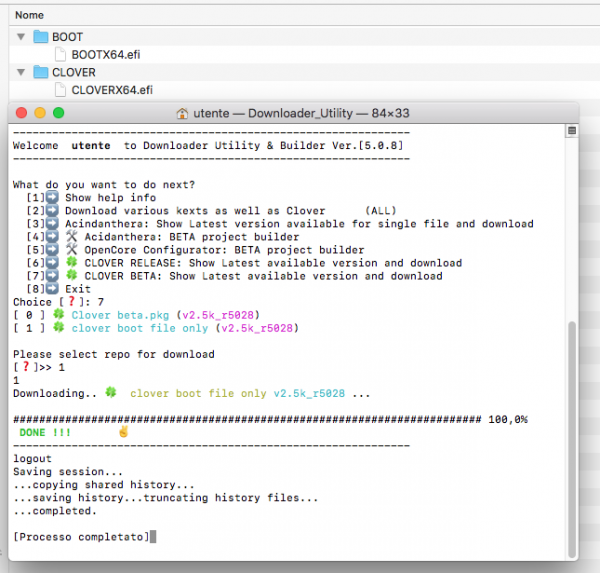The height and width of the screenshot is (573, 600).
Task: Click the BOOTX64.efi file name
Action: pos(106,55)
